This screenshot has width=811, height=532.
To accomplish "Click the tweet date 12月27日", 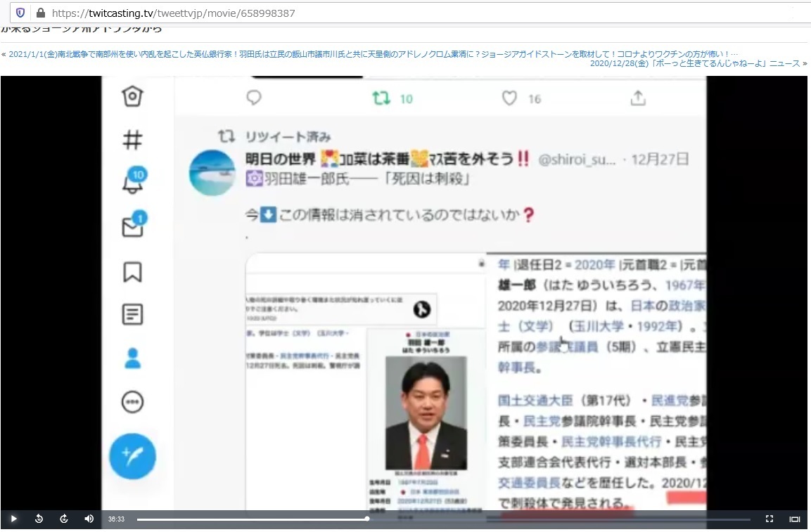I will pyautogui.click(x=660, y=160).
